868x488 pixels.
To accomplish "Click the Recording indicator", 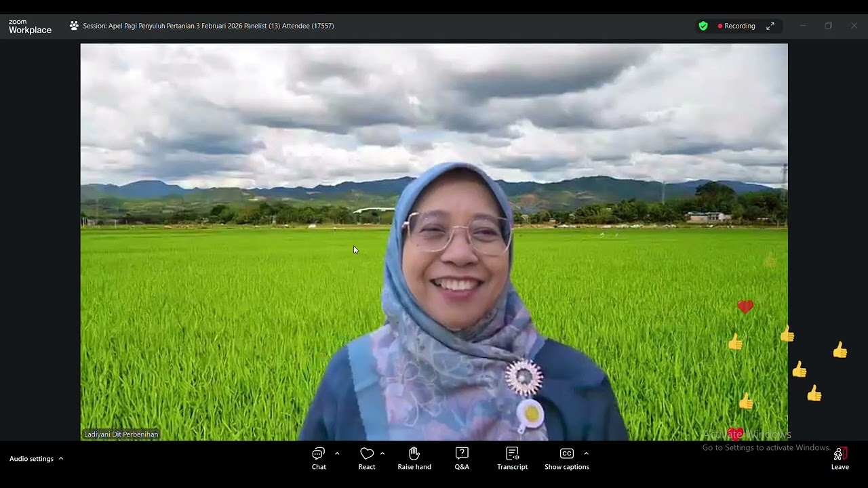I will pyautogui.click(x=736, y=26).
